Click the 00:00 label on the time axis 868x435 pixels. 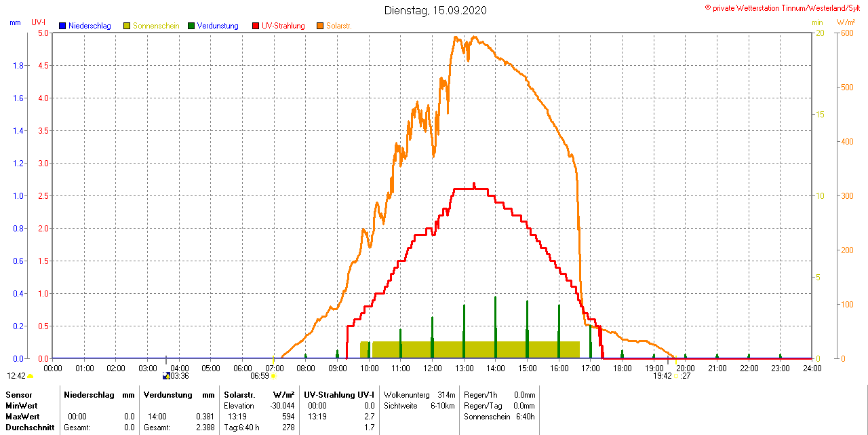pyautogui.click(x=53, y=368)
